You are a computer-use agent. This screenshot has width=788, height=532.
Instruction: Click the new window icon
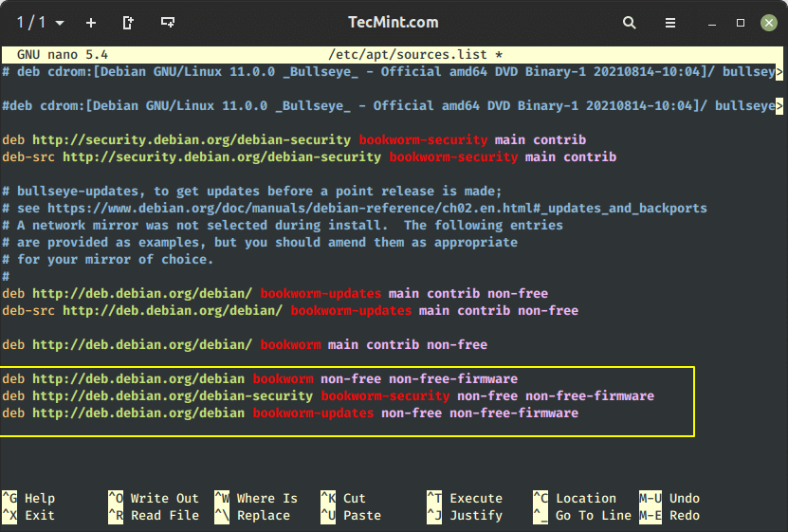pyautogui.click(x=167, y=22)
